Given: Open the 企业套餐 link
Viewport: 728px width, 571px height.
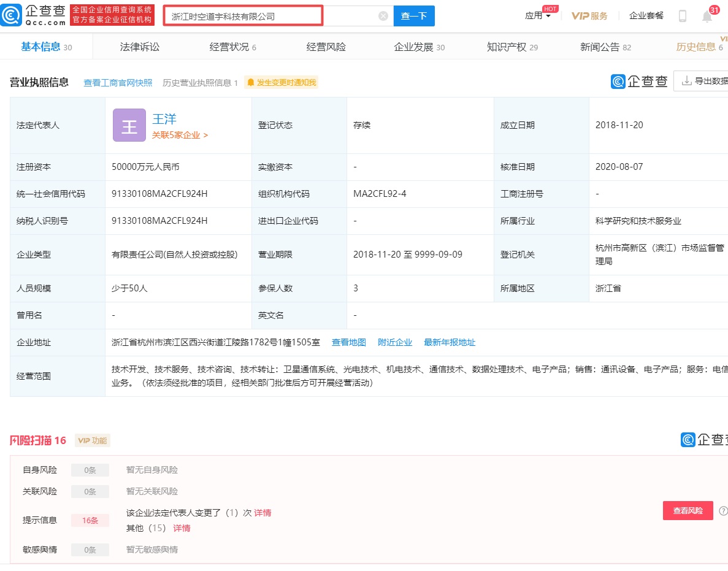Looking at the screenshot, I should tap(646, 16).
